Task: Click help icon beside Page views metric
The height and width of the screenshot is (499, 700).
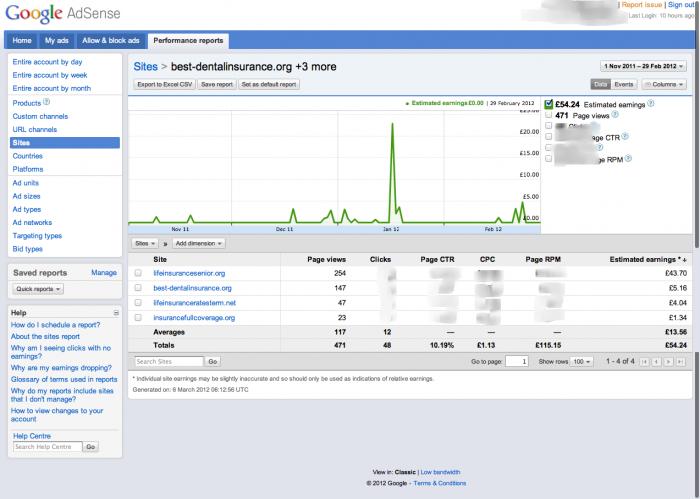Action: [x=615, y=115]
